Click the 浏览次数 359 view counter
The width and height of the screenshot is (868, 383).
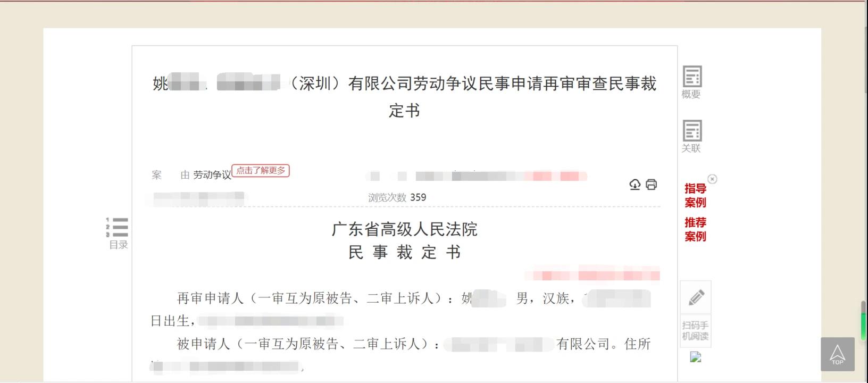tap(397, 197)
